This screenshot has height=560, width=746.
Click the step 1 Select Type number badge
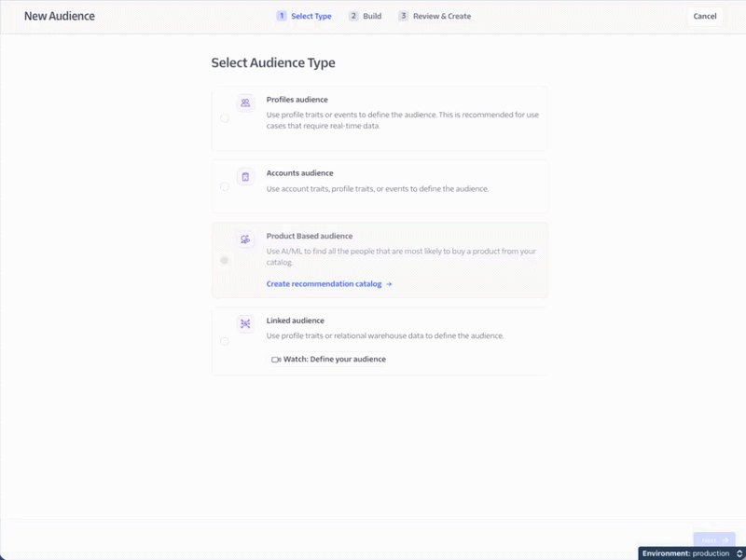pyautogui.click(x=281, y=16)
